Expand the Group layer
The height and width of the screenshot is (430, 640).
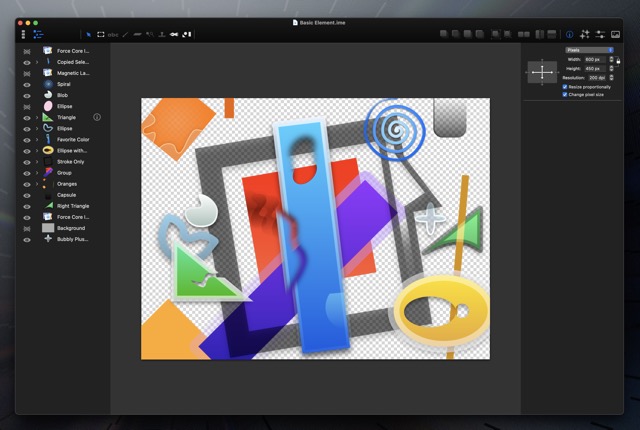[x=37, y=172]
